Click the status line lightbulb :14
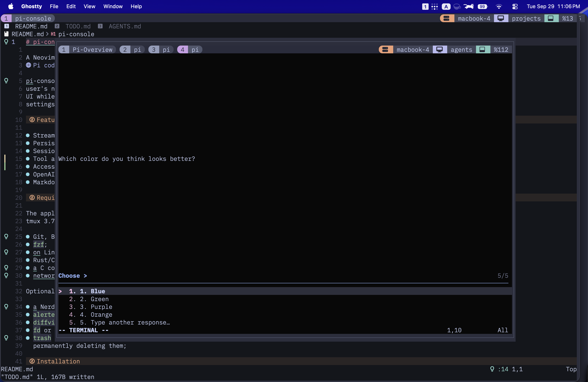Screen dimensions: 588x382 499,369
